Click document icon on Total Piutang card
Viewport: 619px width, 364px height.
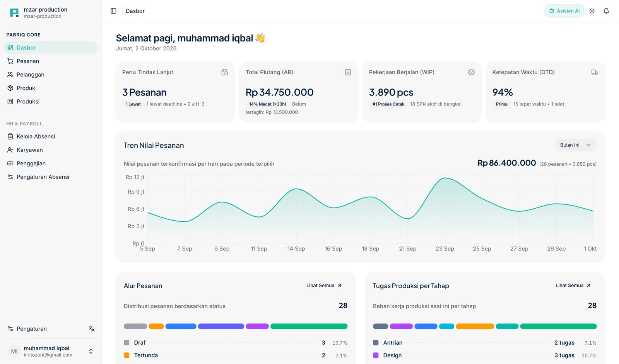[348, 72]
